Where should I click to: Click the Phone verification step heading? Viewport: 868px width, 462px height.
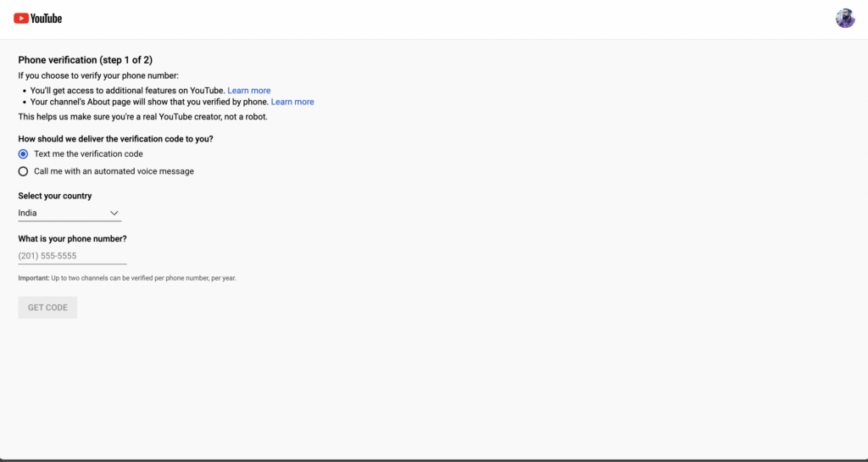click(x=86, y=59)
